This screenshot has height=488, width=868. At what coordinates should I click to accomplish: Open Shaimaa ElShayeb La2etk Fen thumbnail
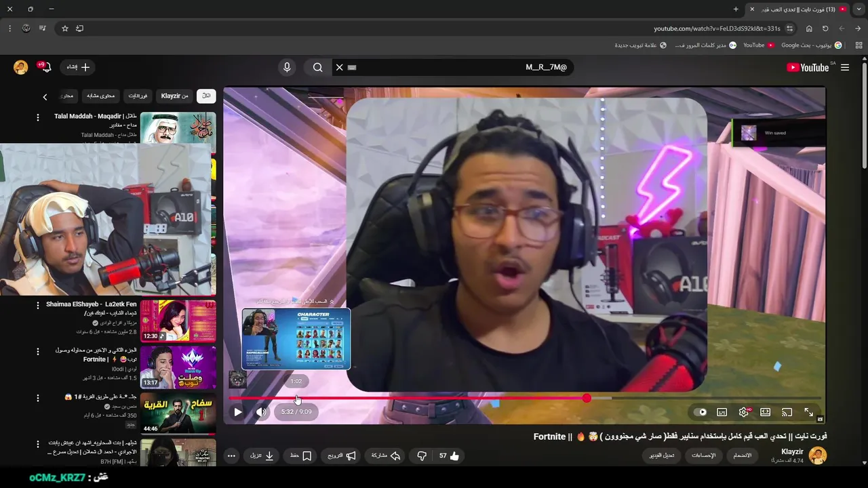[x=178, y=321]
